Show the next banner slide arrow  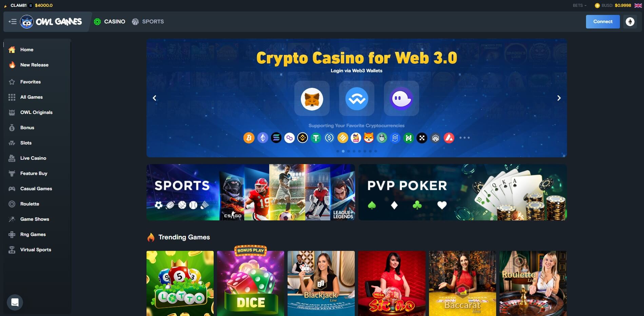tap(559, 98)
